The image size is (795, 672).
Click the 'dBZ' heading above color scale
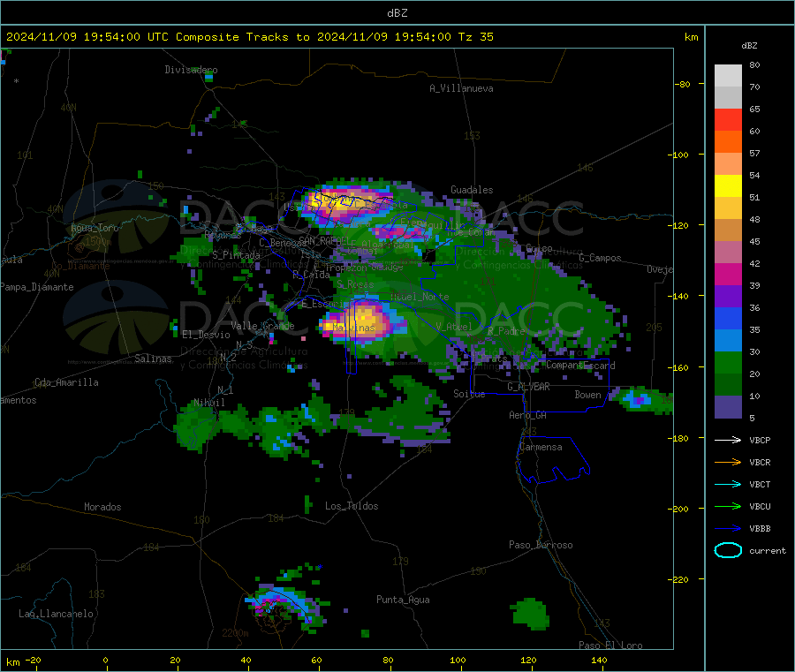tap(749, 46)
